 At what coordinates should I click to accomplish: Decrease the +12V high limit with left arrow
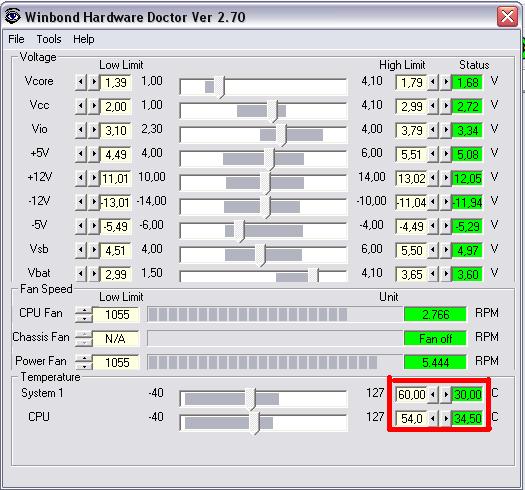[x=433, y=178]
